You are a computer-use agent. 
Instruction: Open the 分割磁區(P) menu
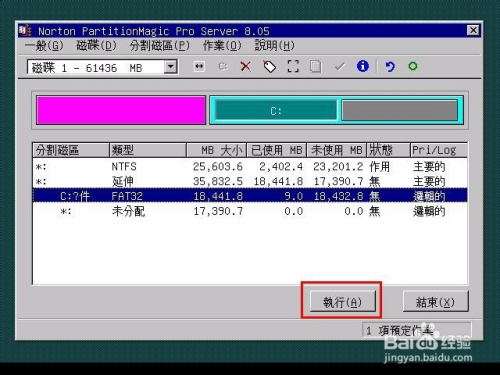(160, 46)
